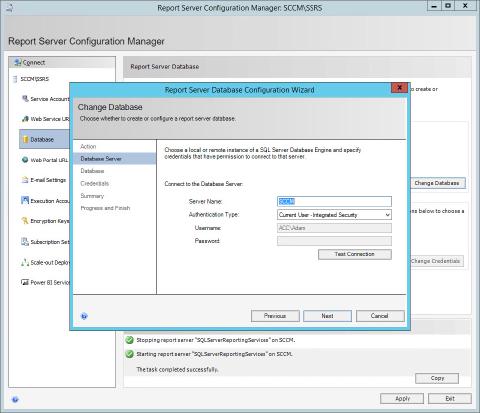Viewport: 480px width, 413px height.
Task: Click the application icon in the title bar
Action: coord(10,8)
